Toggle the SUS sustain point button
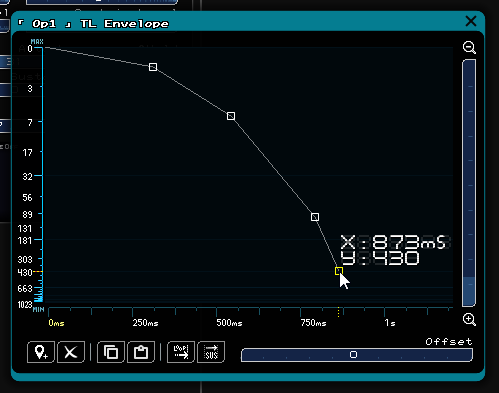 pyautogui.click(x=211, y=352)
